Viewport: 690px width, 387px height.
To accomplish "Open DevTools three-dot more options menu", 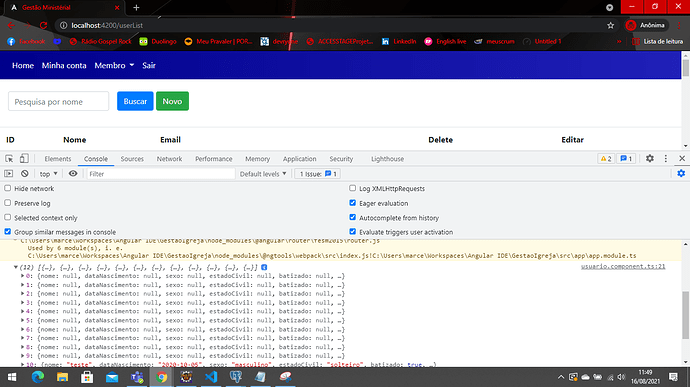I will click(666, 158).
